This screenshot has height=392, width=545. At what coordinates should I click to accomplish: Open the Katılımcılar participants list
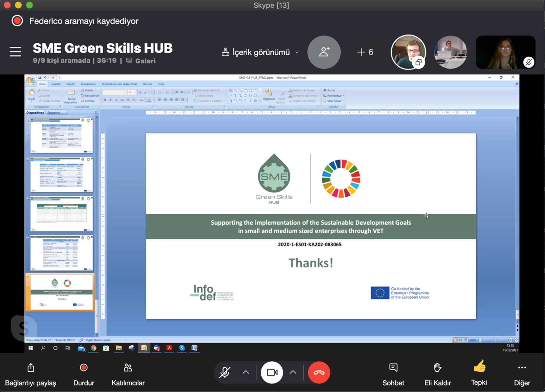pyautogui.click(x=128, y=368)
